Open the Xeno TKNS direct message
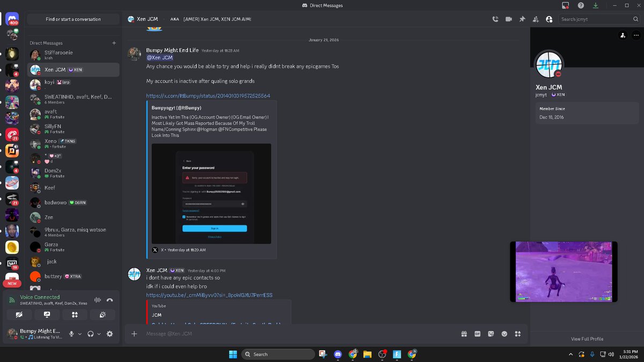Viewport: 644px width, 362px height. (73, 144)
